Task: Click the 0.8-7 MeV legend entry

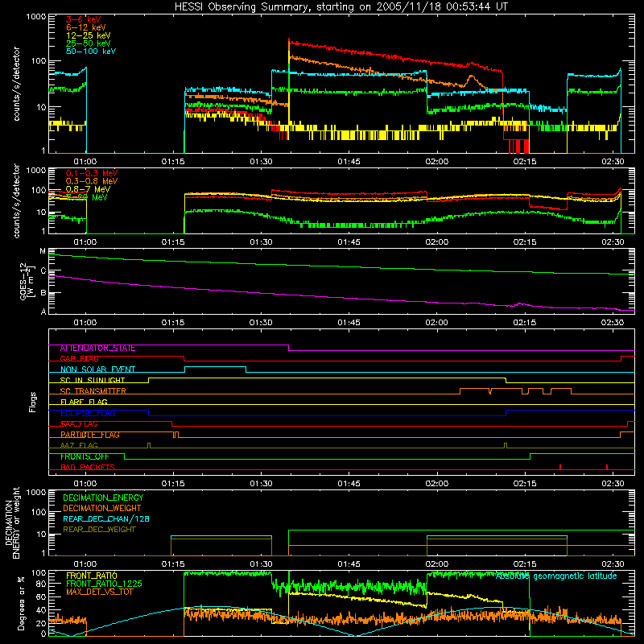Action: 88,189
